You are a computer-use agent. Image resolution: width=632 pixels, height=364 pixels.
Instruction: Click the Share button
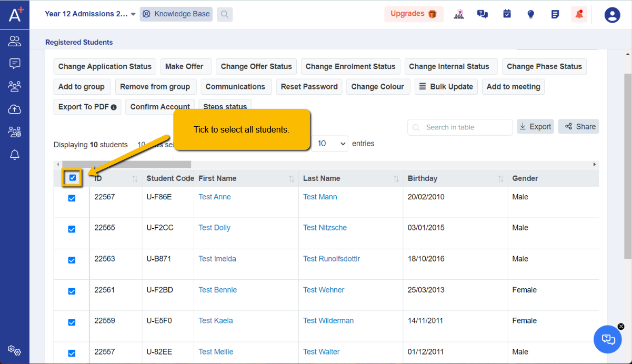578,127
